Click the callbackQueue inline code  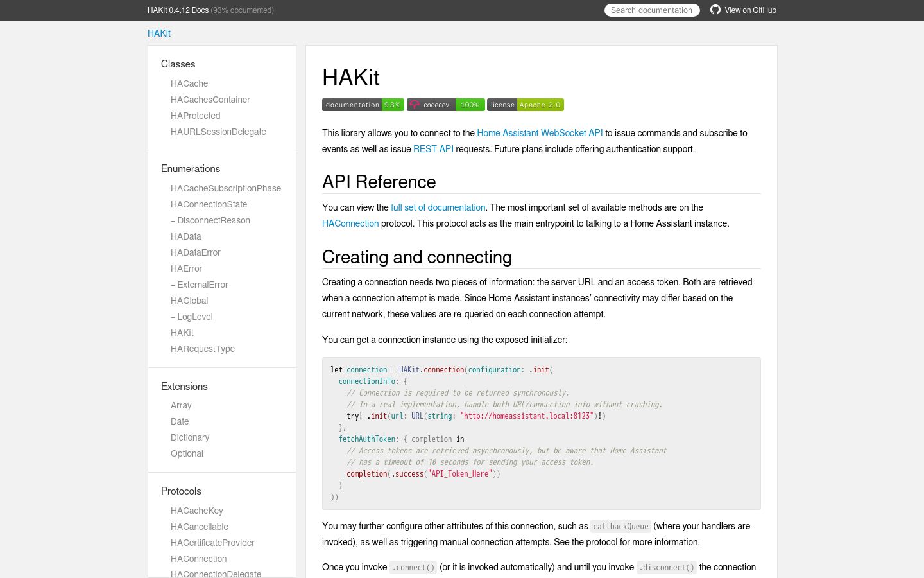[620, 527]
